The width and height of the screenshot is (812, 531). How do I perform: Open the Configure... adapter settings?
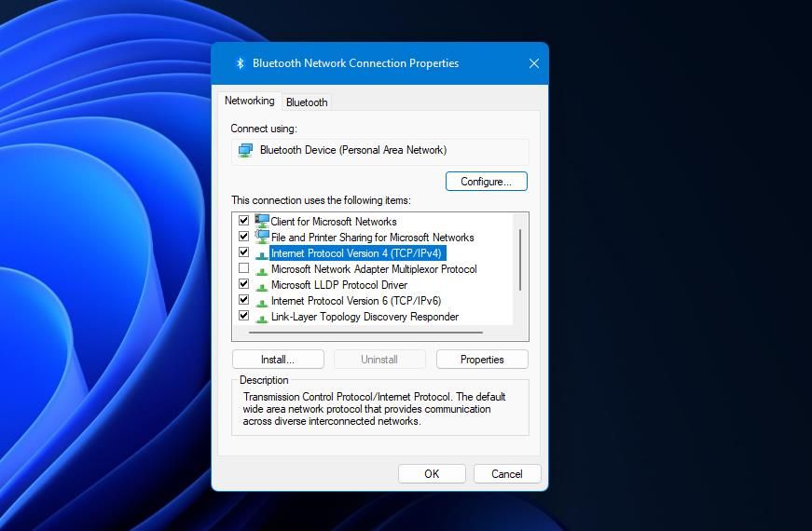[x=487, y=182]
